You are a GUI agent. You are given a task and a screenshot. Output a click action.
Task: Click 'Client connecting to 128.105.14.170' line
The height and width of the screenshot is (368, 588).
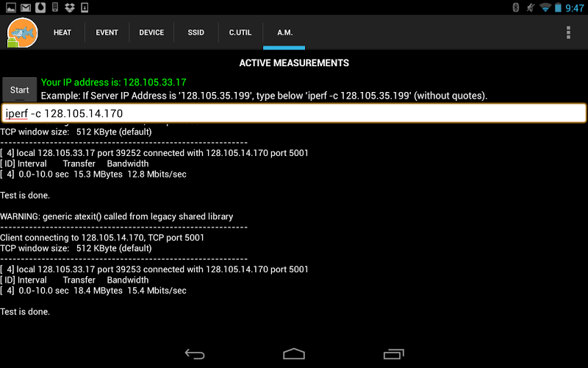tap(102, 238)
